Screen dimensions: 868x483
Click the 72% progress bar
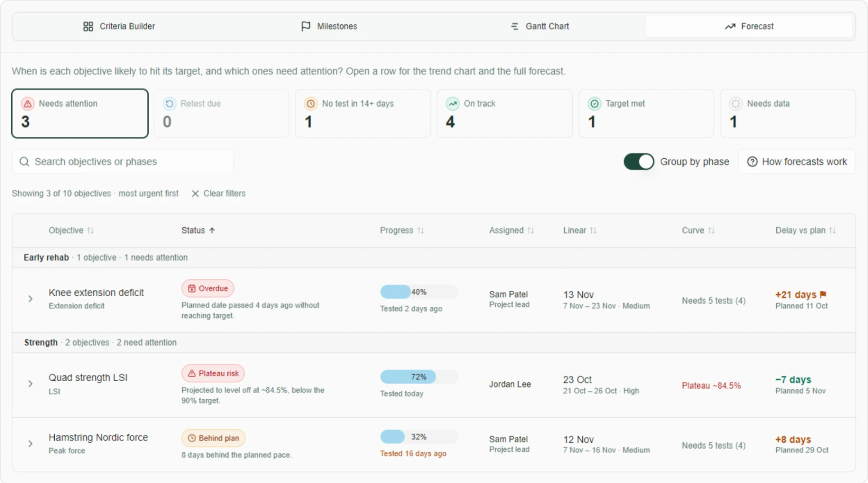[419, 377]
